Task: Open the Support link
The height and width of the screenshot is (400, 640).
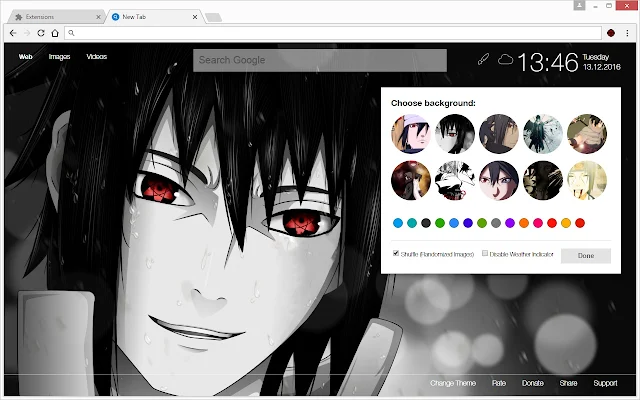Action: pyautogui.click(x=605, y=383)
